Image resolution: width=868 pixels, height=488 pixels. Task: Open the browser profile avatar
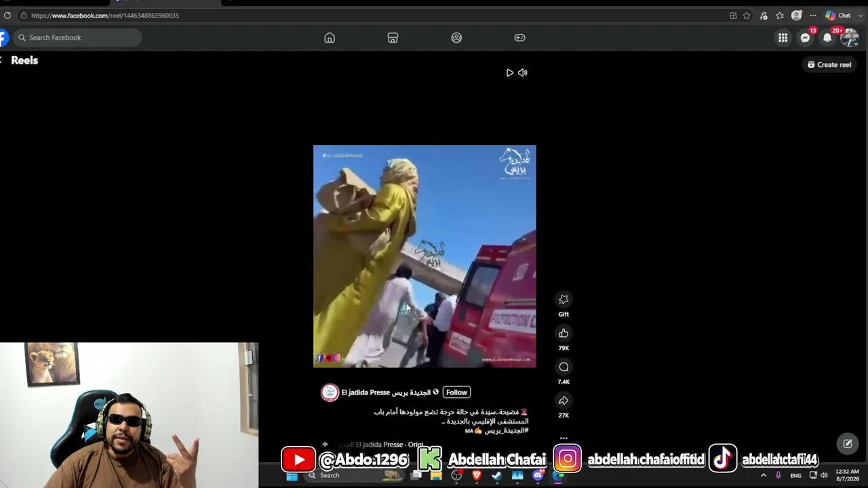(x=797, y=16)
